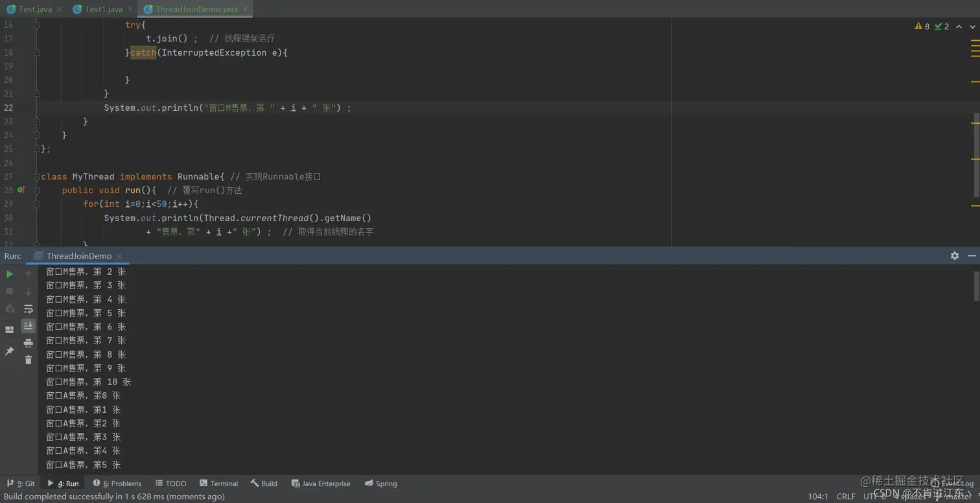The image size is (980, 503).
Task: Click line number 22 in the gutter
Action: coord(8,108)
